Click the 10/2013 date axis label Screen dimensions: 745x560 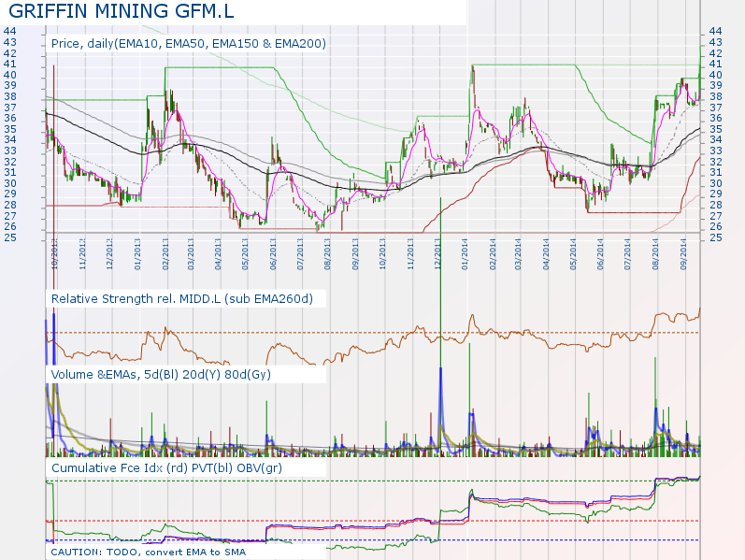(382, 254)
